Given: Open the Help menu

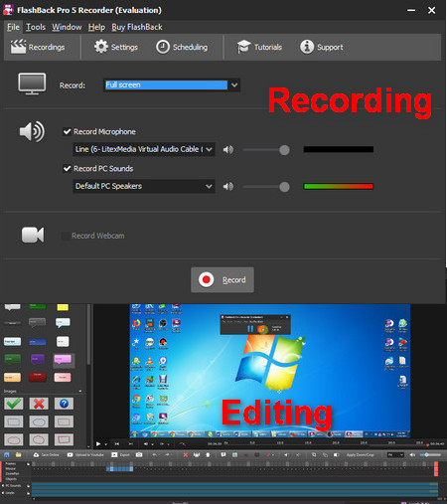Looking at the screenshot, I should click(x=96, y=27).
